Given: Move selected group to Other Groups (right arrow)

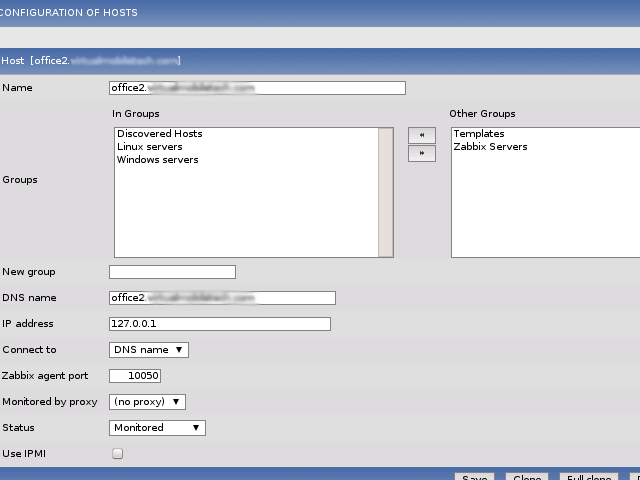Looking at the screenshot, I should pos(422,153).
